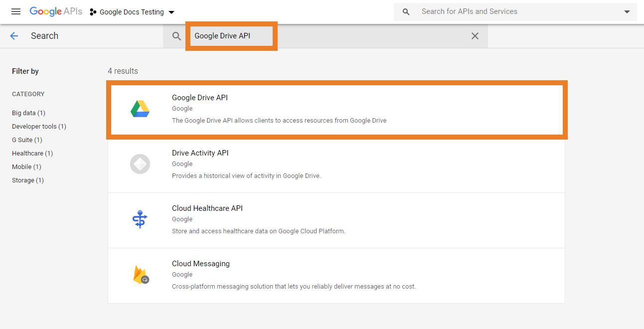644x329 pixels.
Task: Click the 'Search' page heading text
Action: pos(44,36)
